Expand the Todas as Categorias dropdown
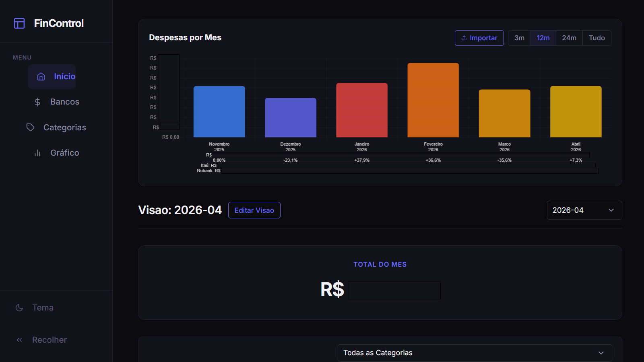The image size is (644, 362). (475, 353)
